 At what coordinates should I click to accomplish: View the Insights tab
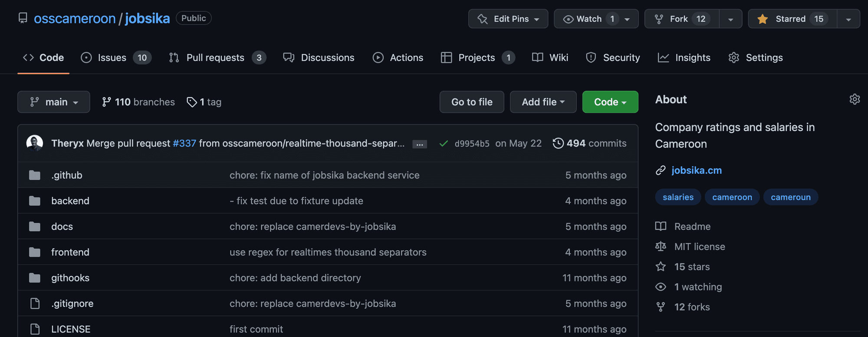click(684, 57)
